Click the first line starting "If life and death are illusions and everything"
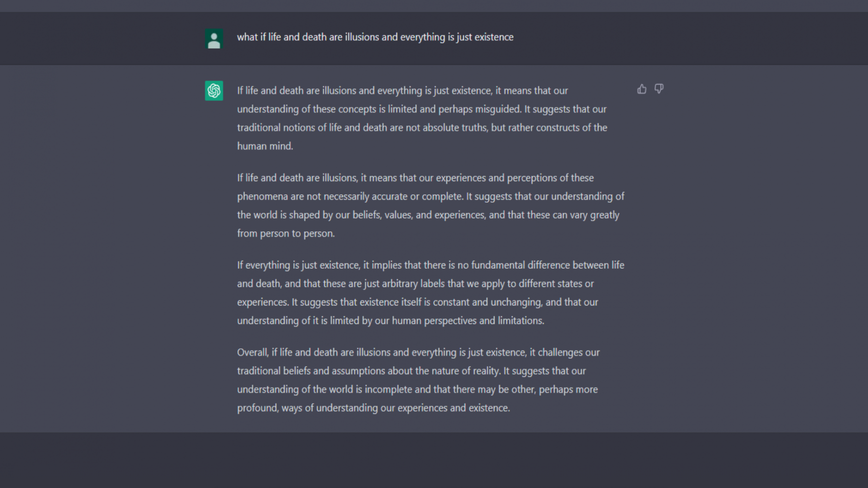The image size is (868, 488). tap(402, 91)
